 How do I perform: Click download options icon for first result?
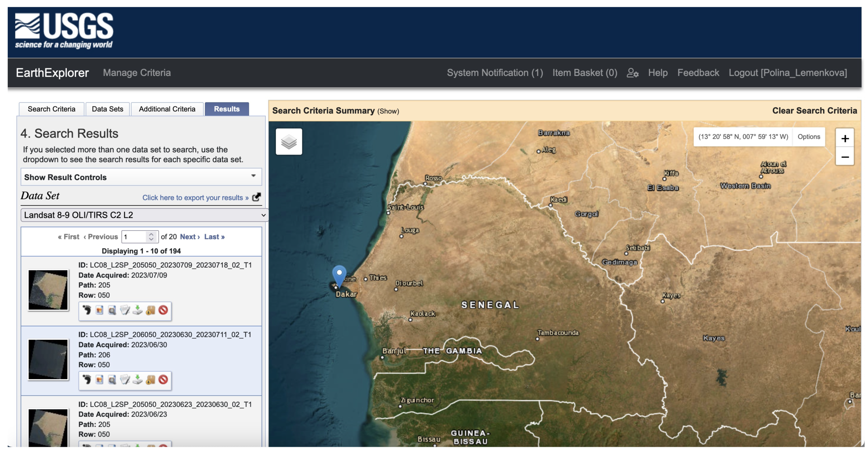[137, 310]
